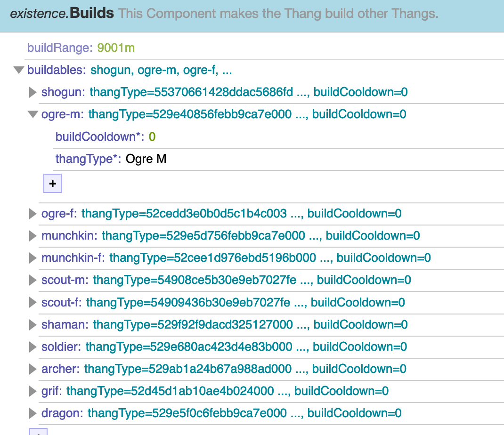Select the munchkin-f row label
The height and width of the screenshot is (435, 504).
(x=73, y=258)
